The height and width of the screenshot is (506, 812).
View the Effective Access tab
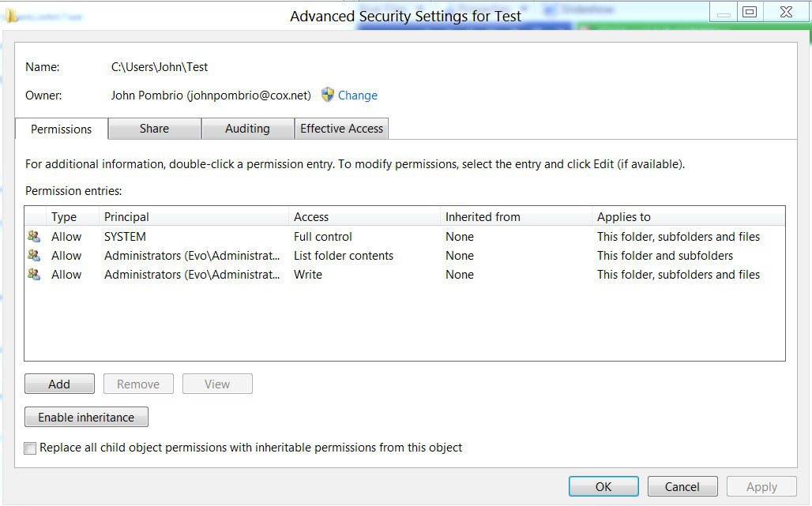pos(341,129)
